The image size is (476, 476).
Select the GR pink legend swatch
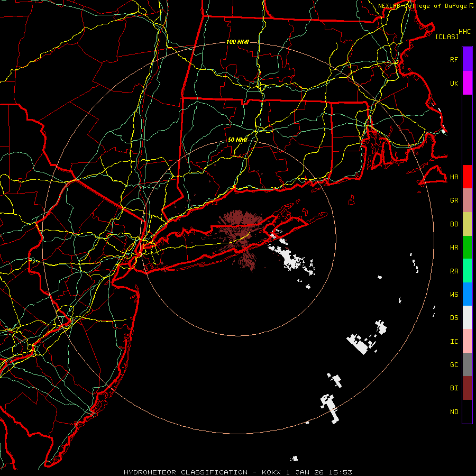click(x=467, y=200)
